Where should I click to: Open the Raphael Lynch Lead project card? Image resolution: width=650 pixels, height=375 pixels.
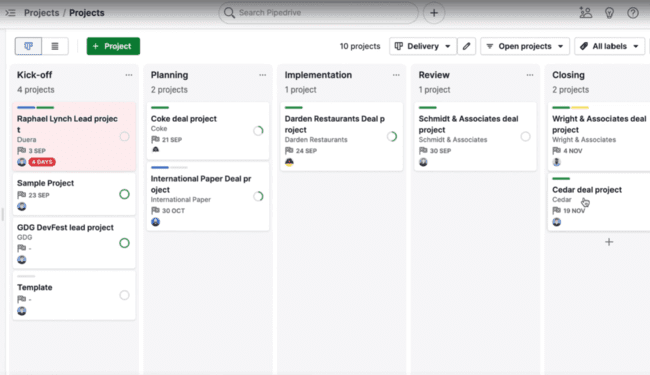coord(74,137)
